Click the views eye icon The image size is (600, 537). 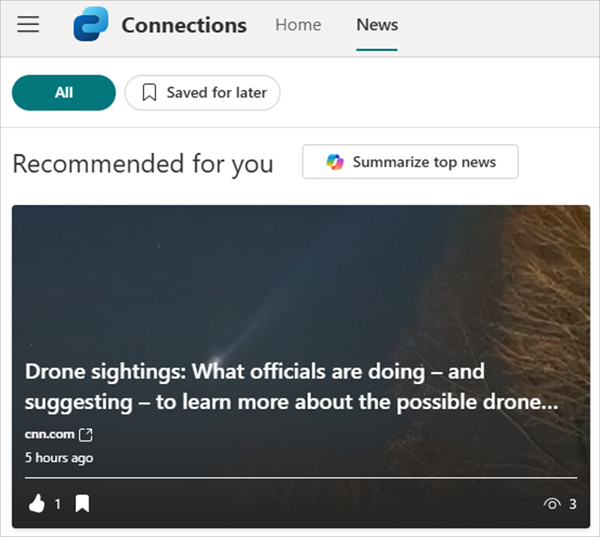551,504
